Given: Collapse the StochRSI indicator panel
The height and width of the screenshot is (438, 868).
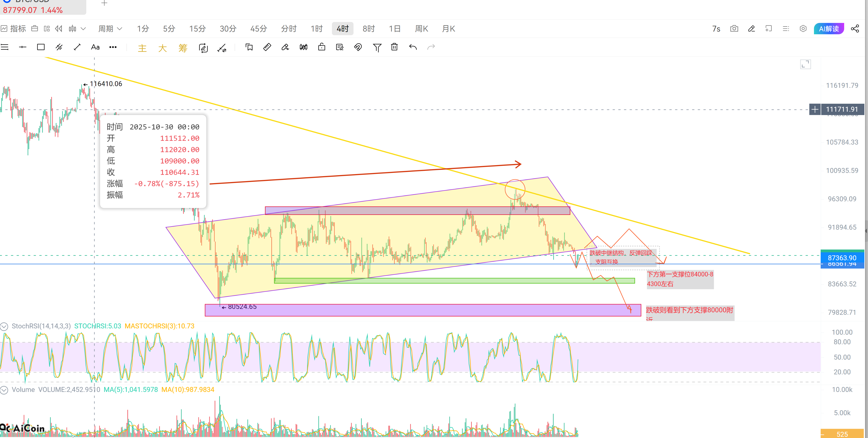Looking at the screenshot, I should 4,326.
